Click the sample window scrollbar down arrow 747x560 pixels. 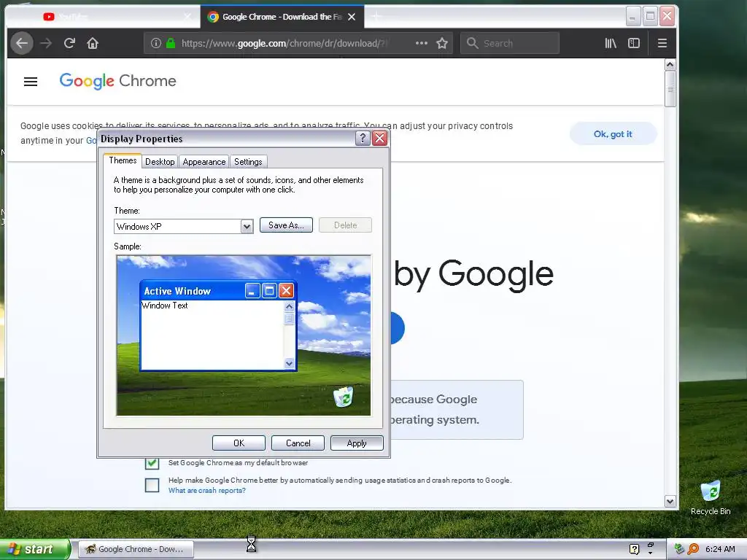pos(289,363)
